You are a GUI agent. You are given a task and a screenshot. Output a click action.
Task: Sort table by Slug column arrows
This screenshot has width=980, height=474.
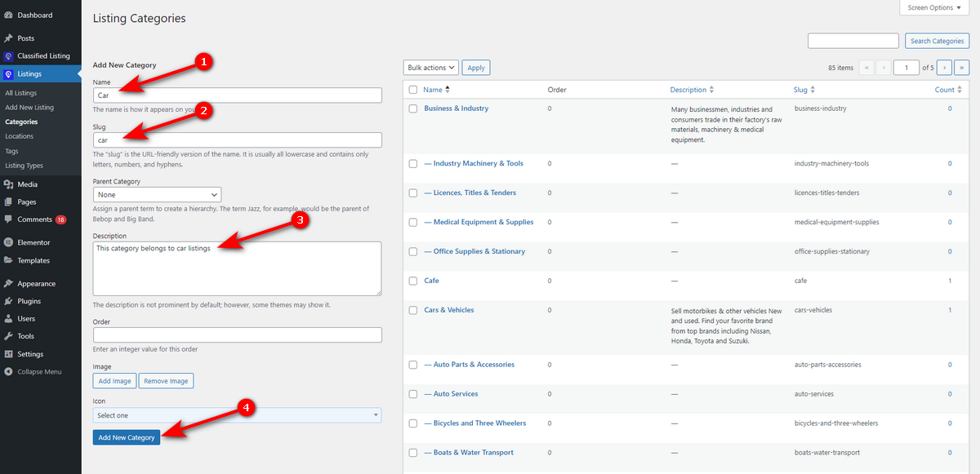pos(813,90)
